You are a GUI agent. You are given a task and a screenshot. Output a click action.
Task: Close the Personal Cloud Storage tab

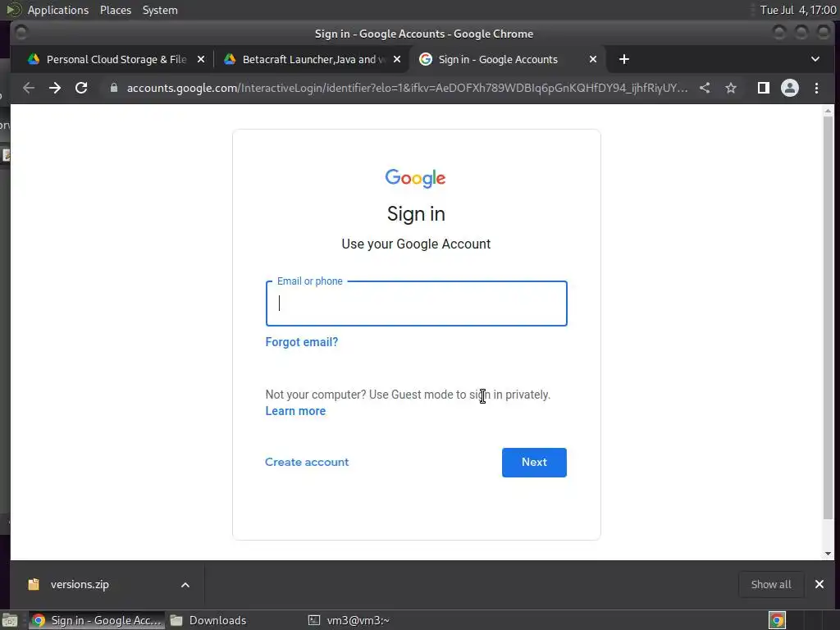(201, 59)
